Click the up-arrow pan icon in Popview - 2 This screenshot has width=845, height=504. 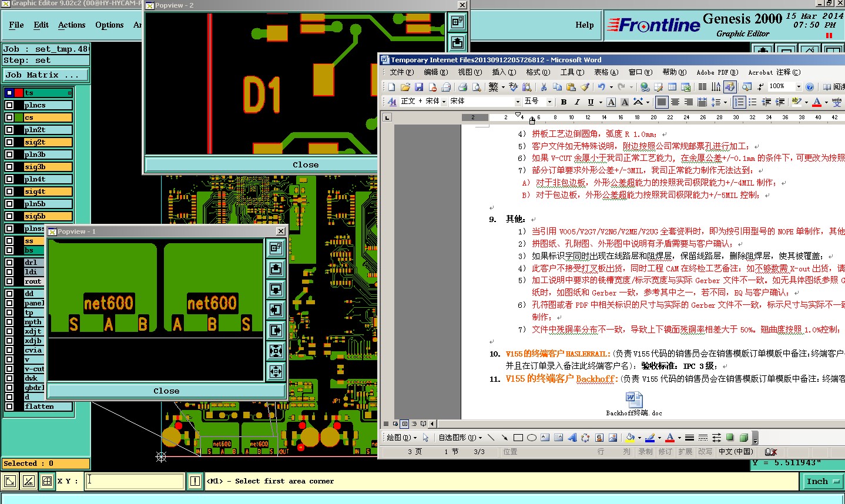(457, 43)
